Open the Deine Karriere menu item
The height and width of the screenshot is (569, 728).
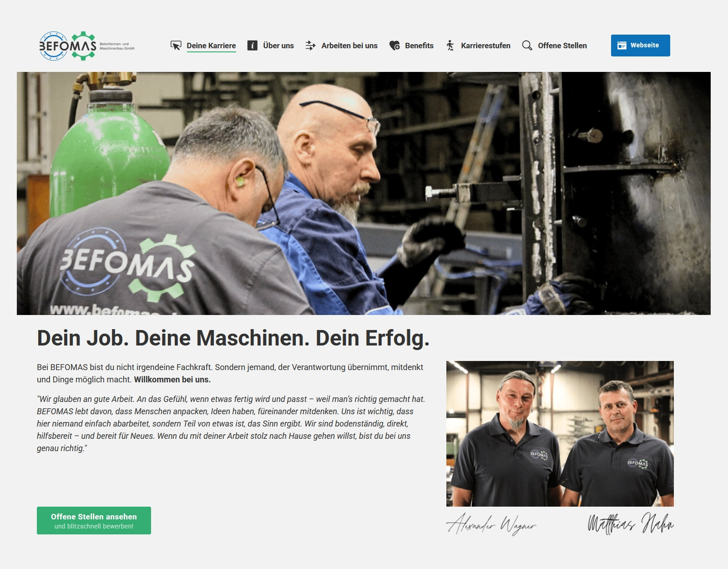point(211,46)
